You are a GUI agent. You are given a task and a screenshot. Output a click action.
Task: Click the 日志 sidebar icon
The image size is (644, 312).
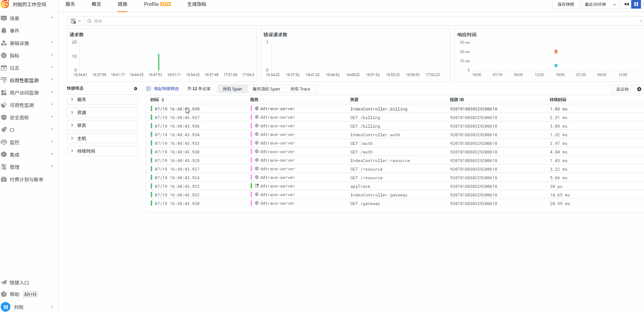coord(4,68)
